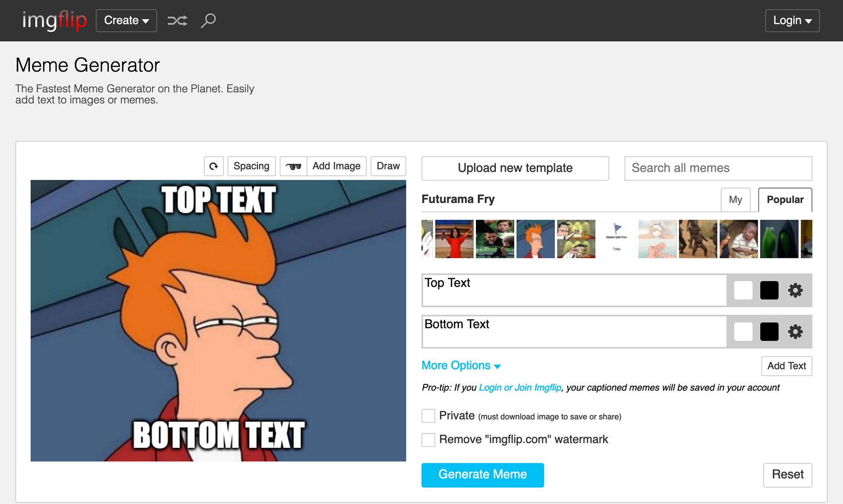Click the Reset button
This screenshot has height=504, width=843.
coord(788,475)
